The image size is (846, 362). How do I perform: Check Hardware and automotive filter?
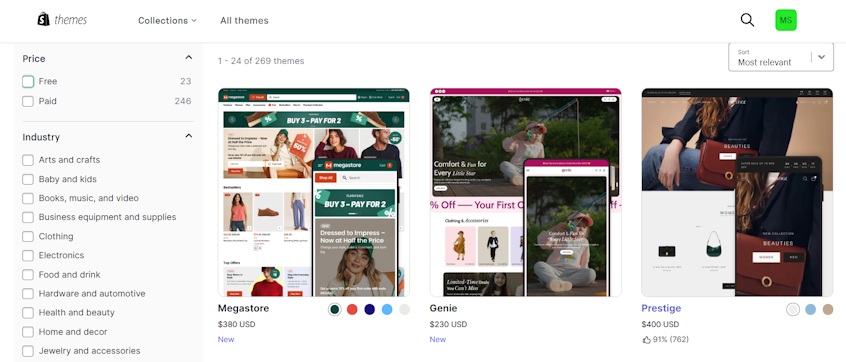(x=28, y=294)
